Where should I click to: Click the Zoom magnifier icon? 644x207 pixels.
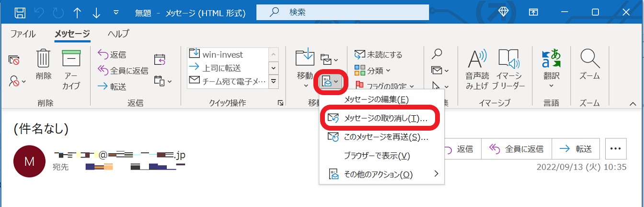[x=589, y=59]
